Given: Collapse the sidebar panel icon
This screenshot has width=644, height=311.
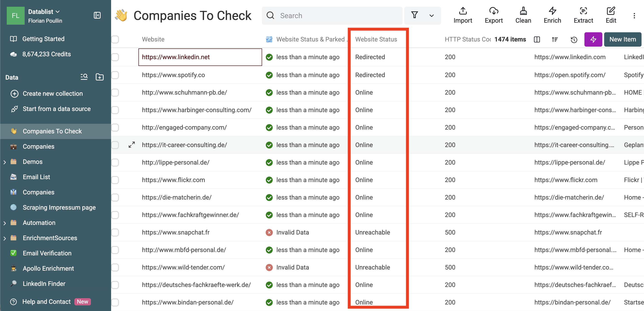Looking at the screenshot, I should [x=97, y=15].
